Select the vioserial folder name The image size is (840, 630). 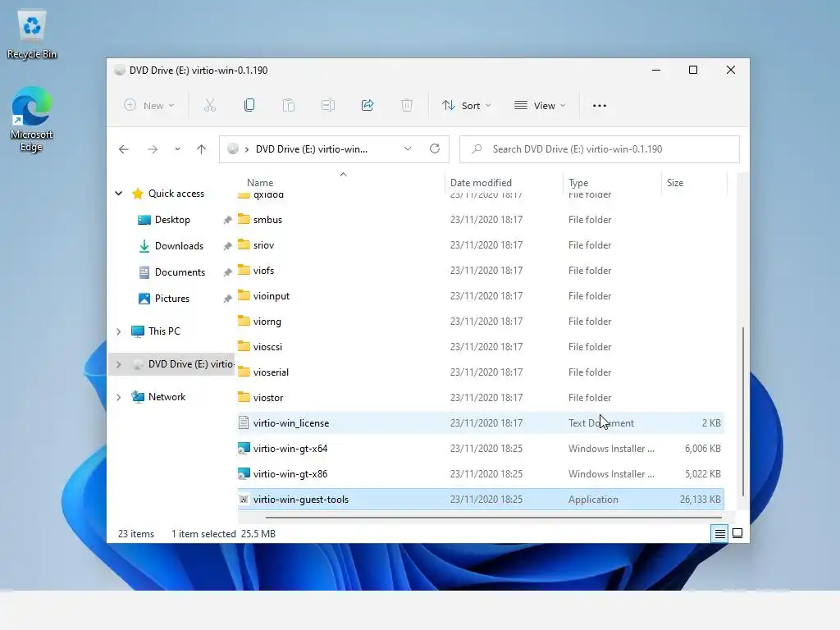271,372
